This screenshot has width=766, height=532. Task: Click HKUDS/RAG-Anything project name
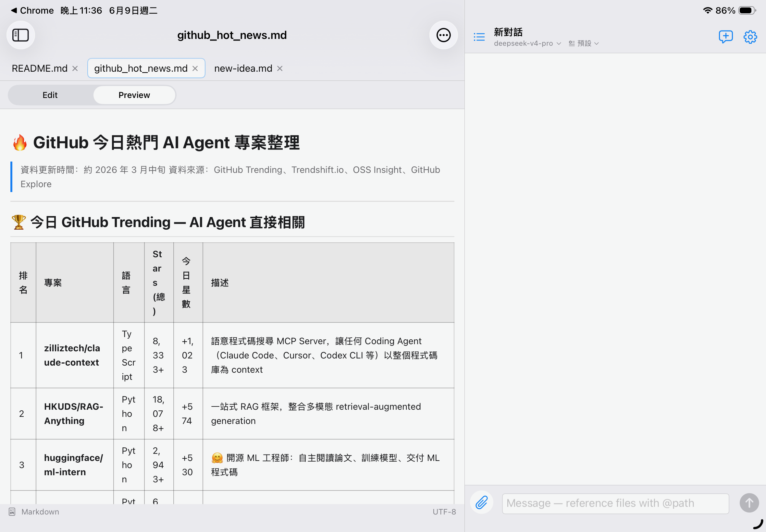74,413
